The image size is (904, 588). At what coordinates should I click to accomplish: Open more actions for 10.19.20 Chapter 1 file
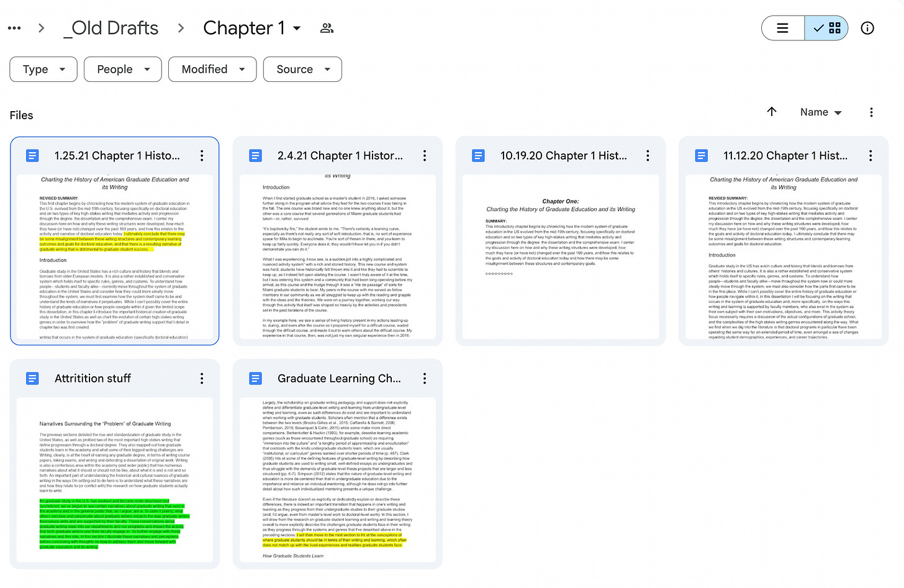tap(648, 156)
